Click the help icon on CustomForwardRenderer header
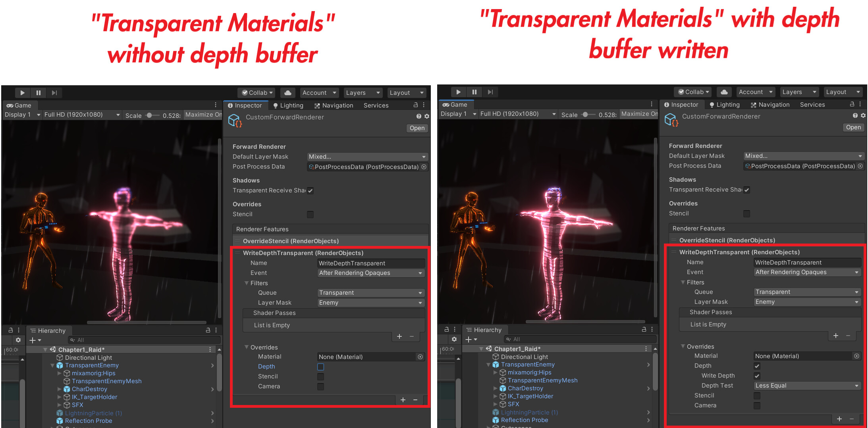The height and width of the screenshot is (428, 868). (x=418, y=116)
